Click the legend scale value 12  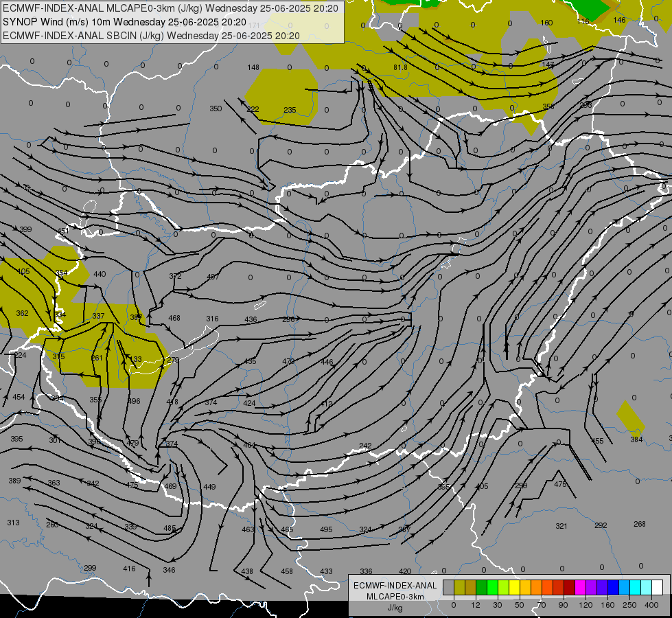pos(476,605)
